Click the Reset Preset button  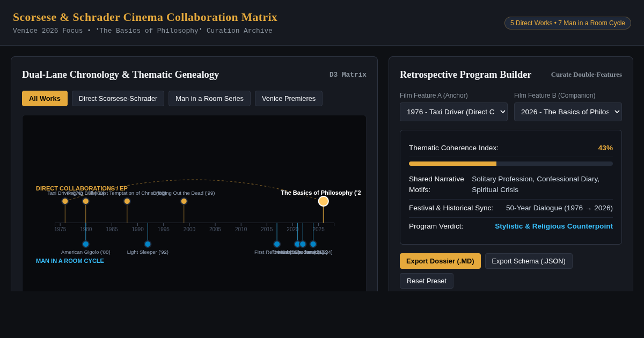tap(427, 281)
